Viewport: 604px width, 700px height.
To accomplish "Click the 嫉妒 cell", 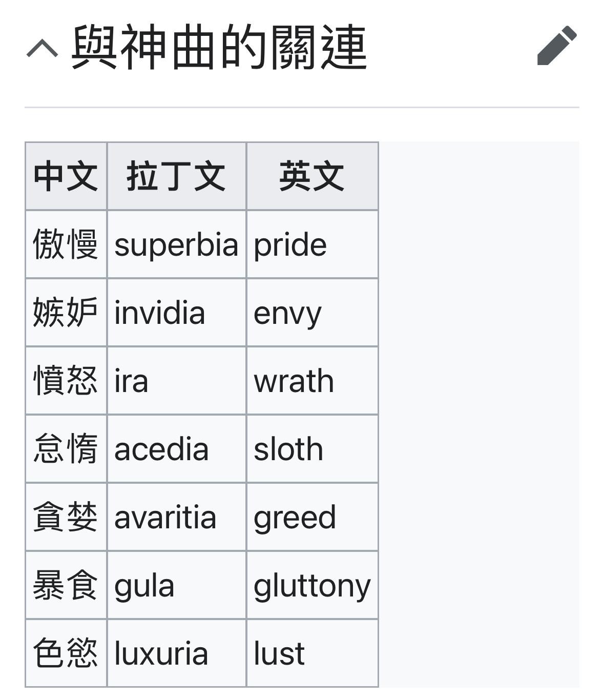I will pos(66,313).
